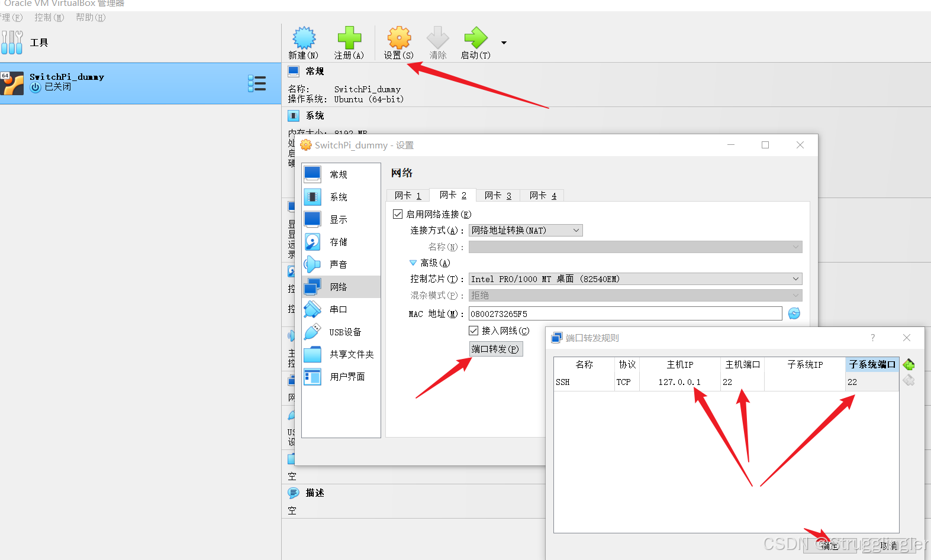Switch to the 网卡 3 tab
This screenshot has height=560, width=931.
pos(498,196)
